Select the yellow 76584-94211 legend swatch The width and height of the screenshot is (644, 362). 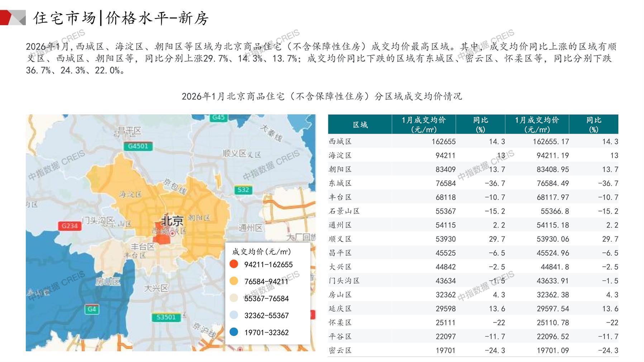pyautogui.click(x=234, y=281)
